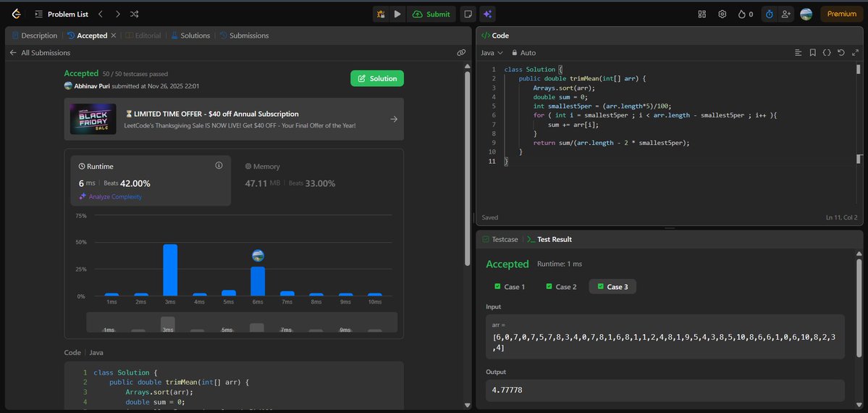
Task: Toggle the Auto lock setting
Action: (x=523, y=53)
